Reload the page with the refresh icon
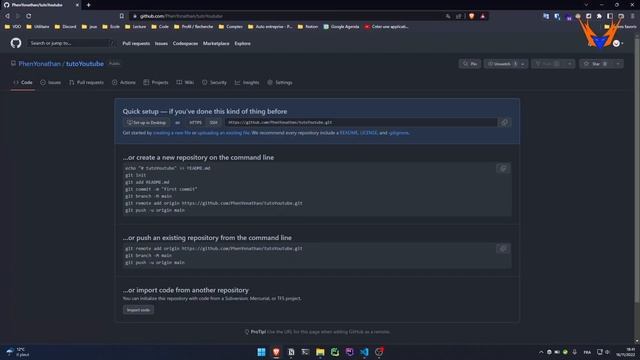640x360 pixels. pyautogui.click(x=29, y=16)
